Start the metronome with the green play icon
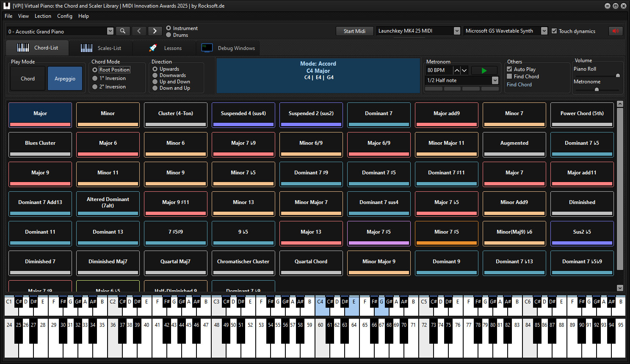The width and height of the screenshot is (630, 364). pos(484,70)
